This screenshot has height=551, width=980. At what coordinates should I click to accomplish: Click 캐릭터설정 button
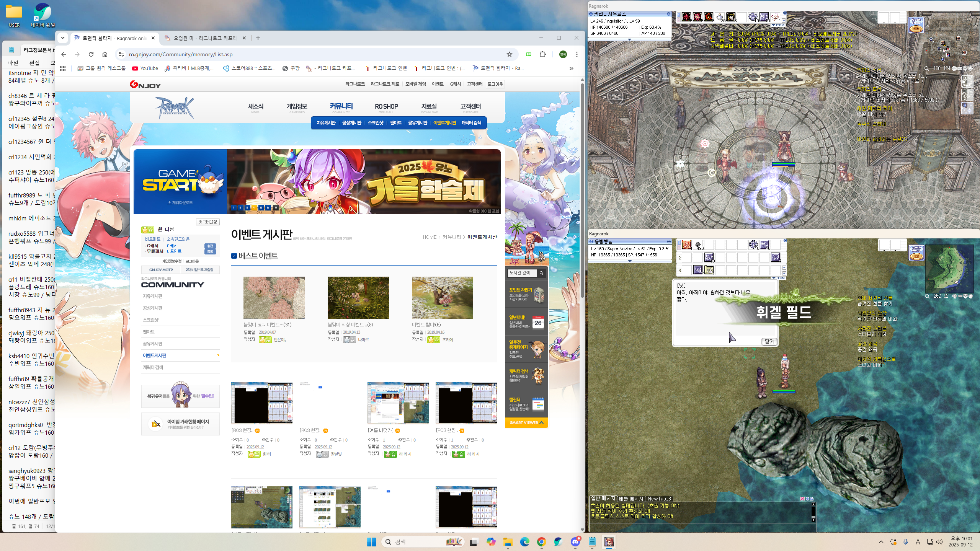click(207, 222)
